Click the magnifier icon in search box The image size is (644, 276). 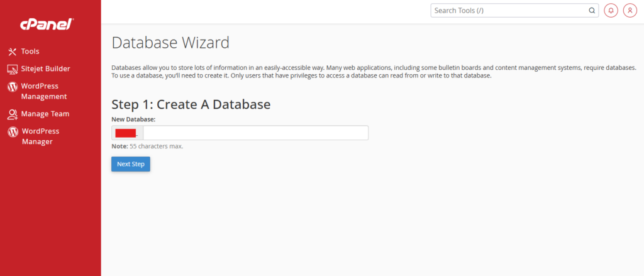point(591,11)
